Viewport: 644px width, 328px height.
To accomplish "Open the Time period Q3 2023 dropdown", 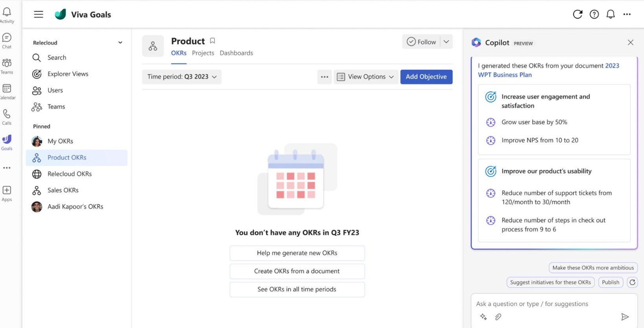I will coord(182,77).
